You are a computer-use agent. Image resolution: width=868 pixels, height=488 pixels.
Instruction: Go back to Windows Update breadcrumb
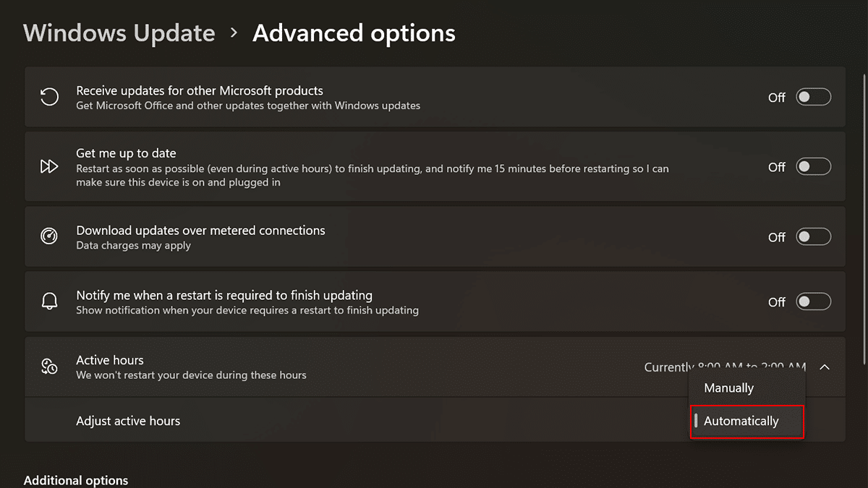pos(119,33)
